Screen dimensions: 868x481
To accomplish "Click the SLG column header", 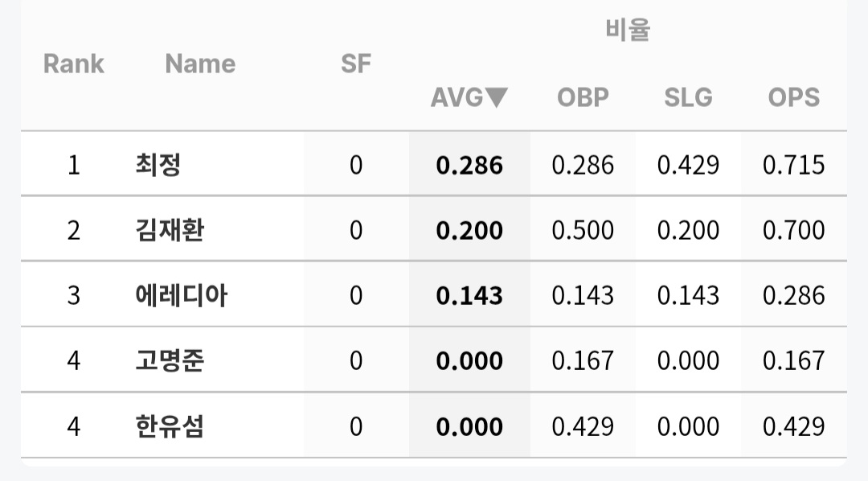I will [x=688, y=97].
